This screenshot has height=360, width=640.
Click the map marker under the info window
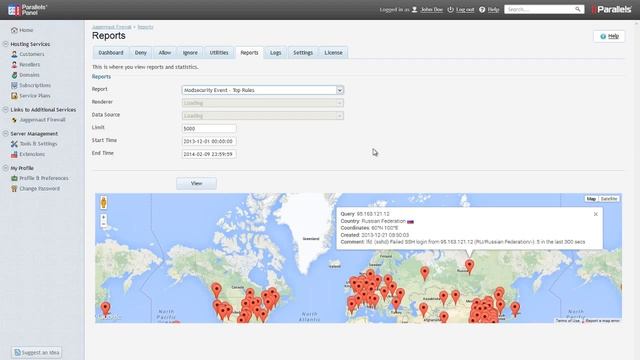click(469, 267)
